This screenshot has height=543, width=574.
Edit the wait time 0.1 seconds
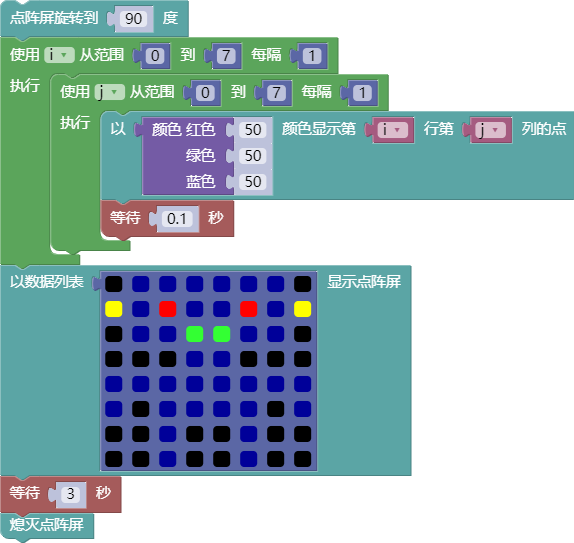click(x=177, y=219)
